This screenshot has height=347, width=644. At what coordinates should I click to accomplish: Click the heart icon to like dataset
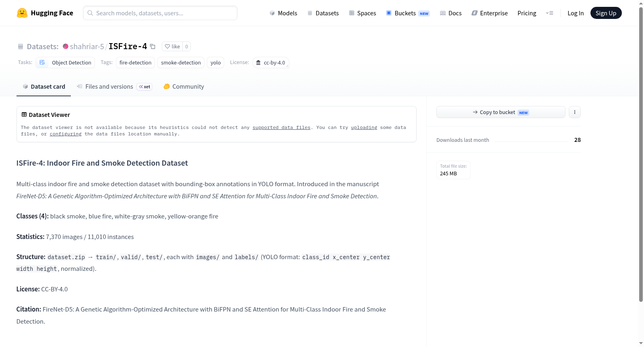tap(167, 46)
